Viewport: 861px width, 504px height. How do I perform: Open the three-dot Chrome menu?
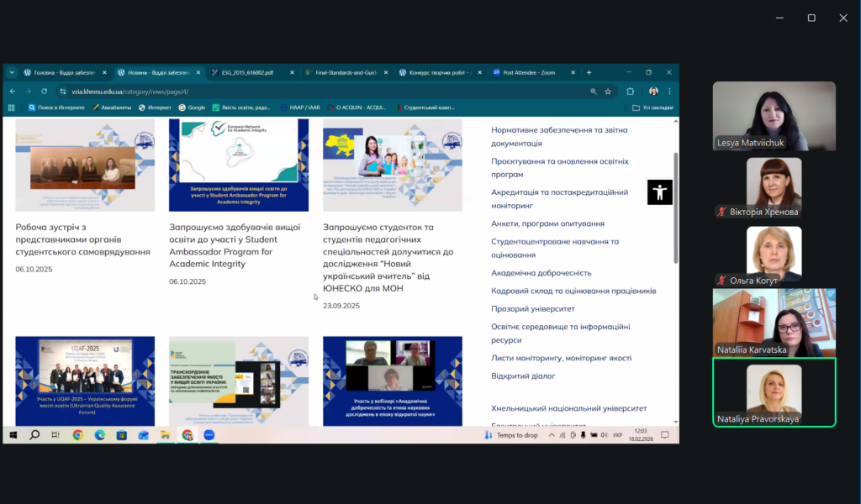[670, 92]
